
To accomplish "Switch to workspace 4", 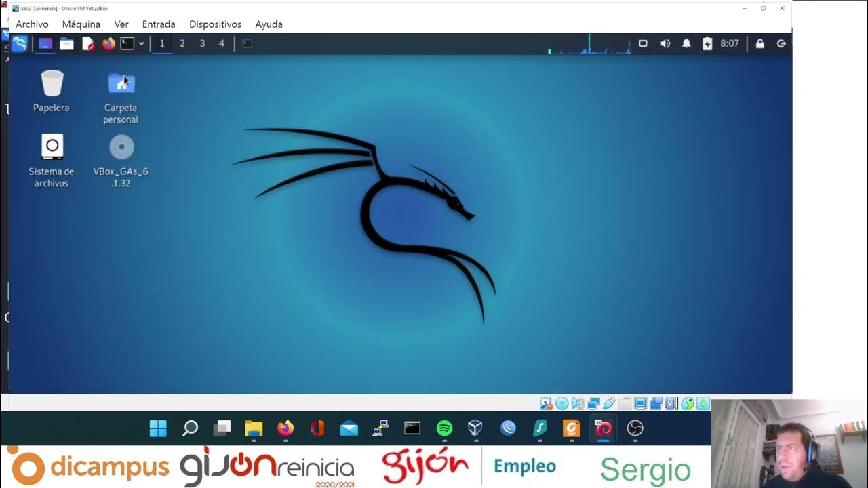I will coord(221,43).
